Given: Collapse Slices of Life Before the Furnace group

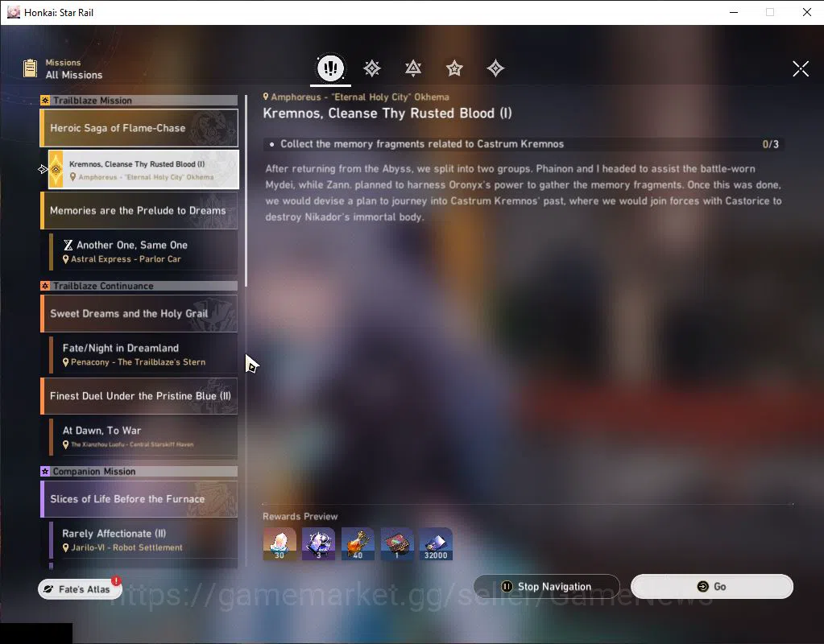Looking at the screenshot, I should pos(139,498).
